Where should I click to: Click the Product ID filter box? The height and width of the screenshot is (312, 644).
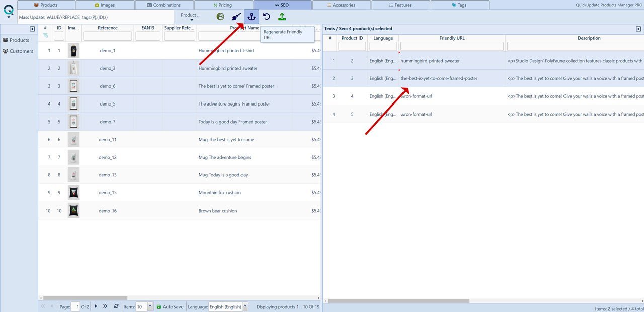[x=352, y=46]
